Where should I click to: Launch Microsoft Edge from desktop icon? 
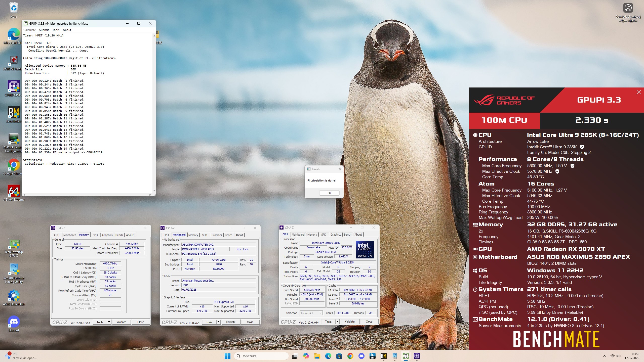coord(14,36)
